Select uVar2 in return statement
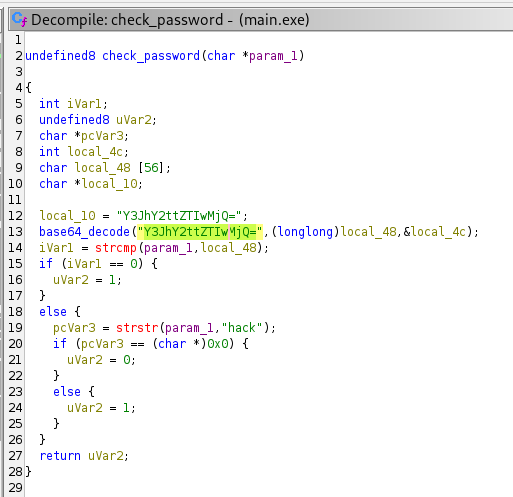 106,456
